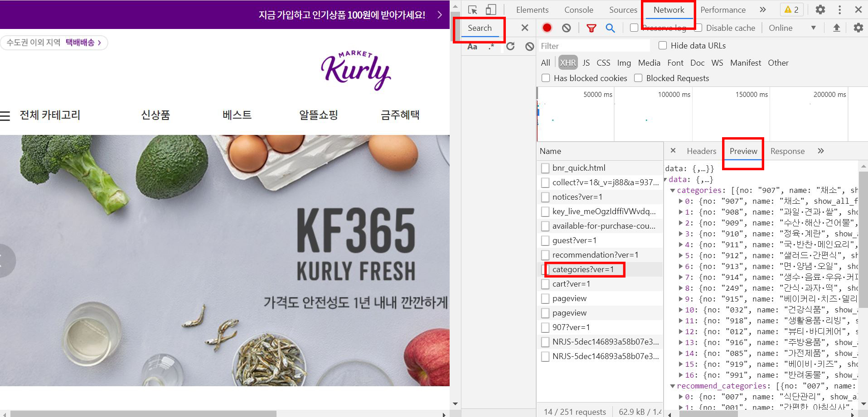The height and width of the screenshot is (417, 868).
Task: Click the Market Kurly logo
Action: [355, 71]
